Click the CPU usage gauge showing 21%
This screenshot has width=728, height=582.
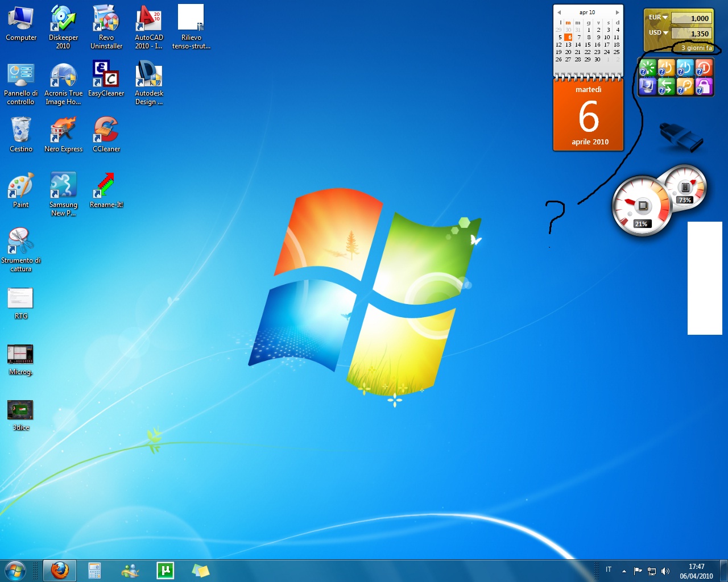click(x=642, y=206)
